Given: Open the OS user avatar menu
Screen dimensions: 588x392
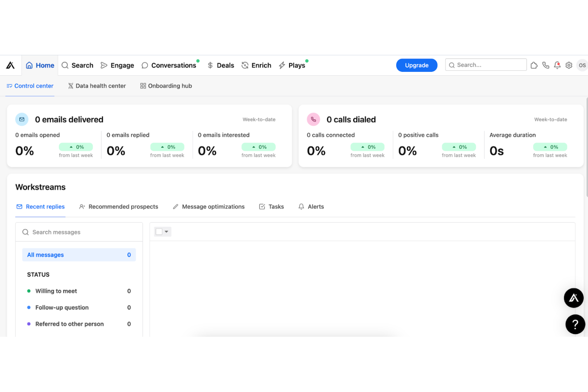Looking at the screenshot, I should [x=582, y=65].
